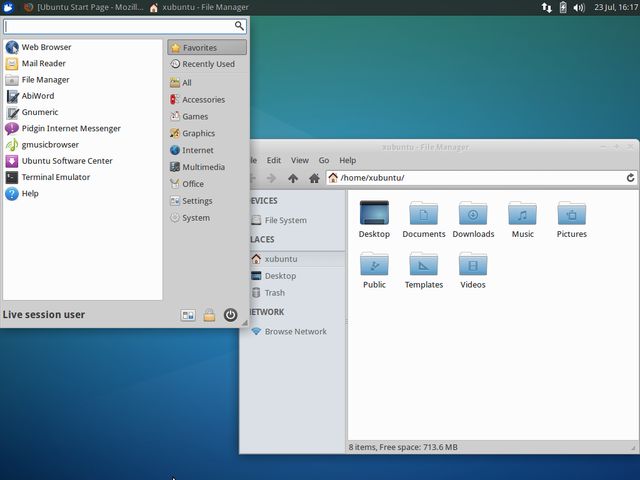Open the Help menu in File Manager
This screenshot has height=480, width=640.
pyautogui.click(x=348, y=160)
